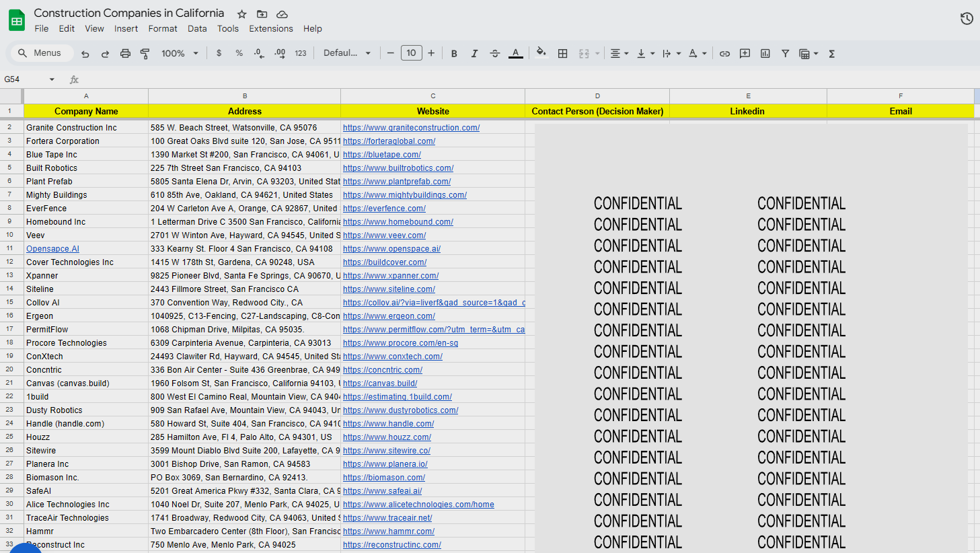Open the View menu

coord(94,29)
